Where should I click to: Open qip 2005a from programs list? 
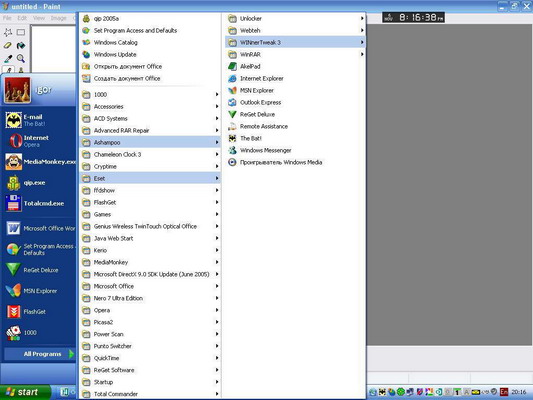coord(150,18)
